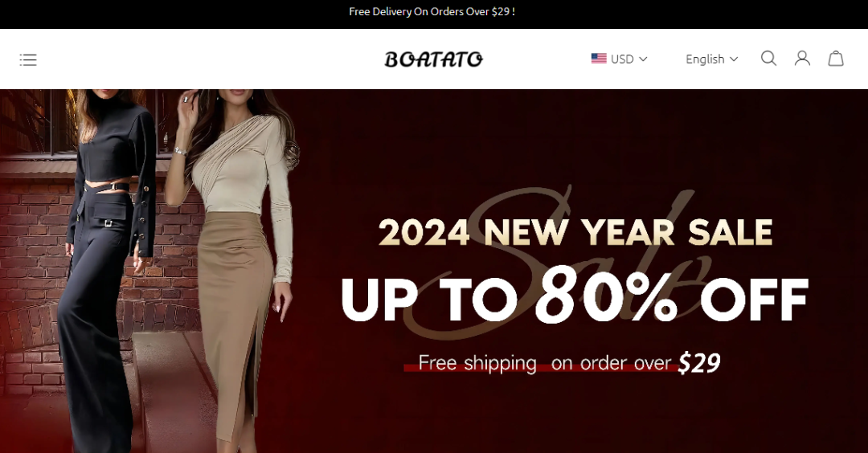The width and height of the screenshot is (868, 453).
Task: Expand the USD currency selector
Action: [x=619, y=59]
